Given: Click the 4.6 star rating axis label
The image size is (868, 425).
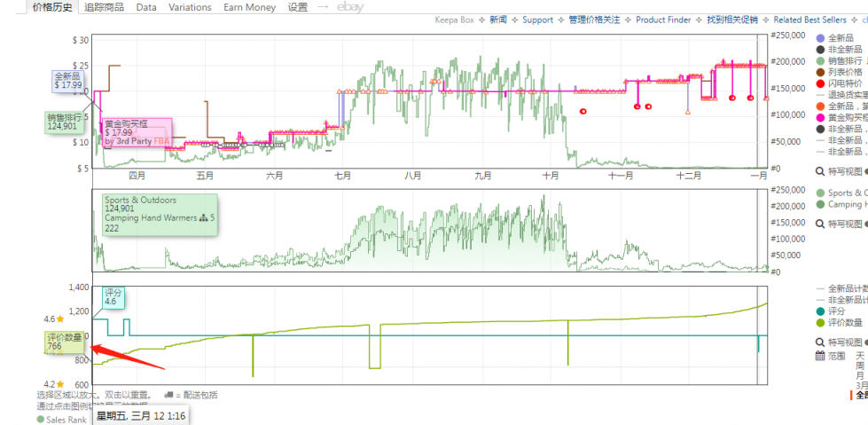Looking at the screenshot, I should [54, 319].
